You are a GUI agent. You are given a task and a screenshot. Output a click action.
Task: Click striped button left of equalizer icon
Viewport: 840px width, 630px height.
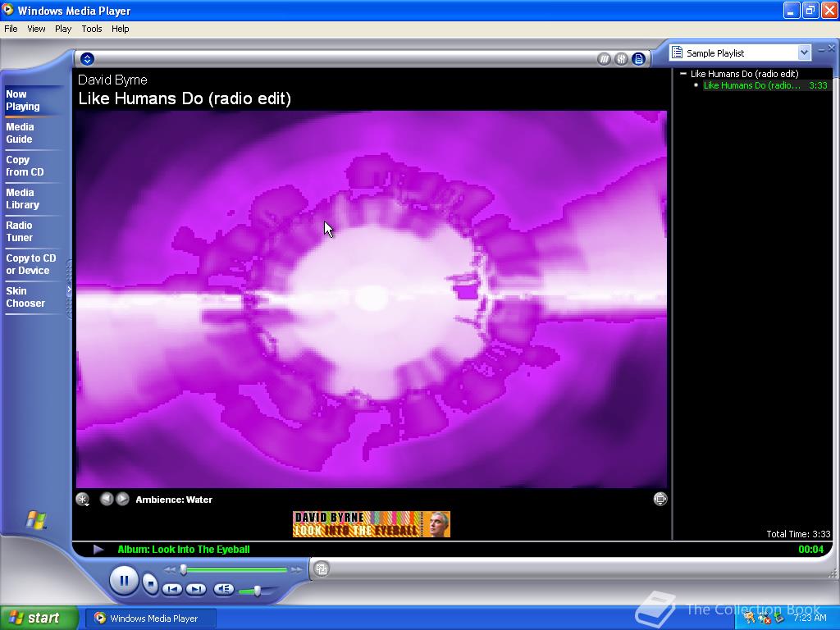pyautogui.click(x=604, y=59)
